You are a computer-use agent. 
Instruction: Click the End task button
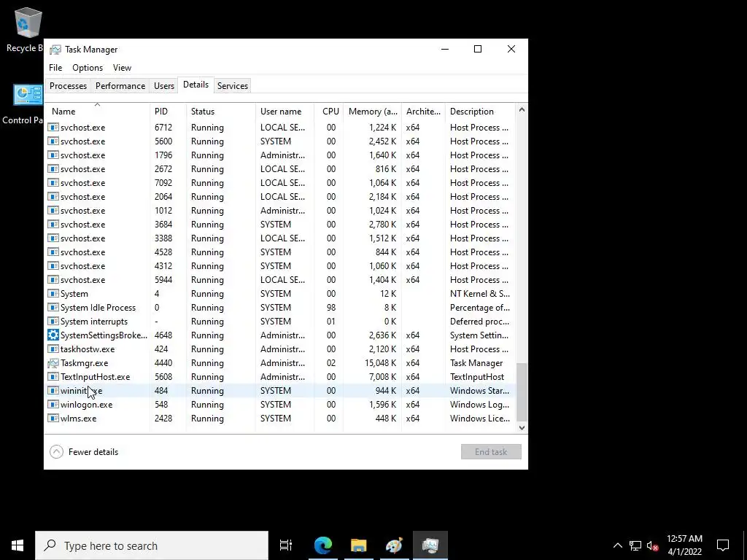[x=491, y=452]
